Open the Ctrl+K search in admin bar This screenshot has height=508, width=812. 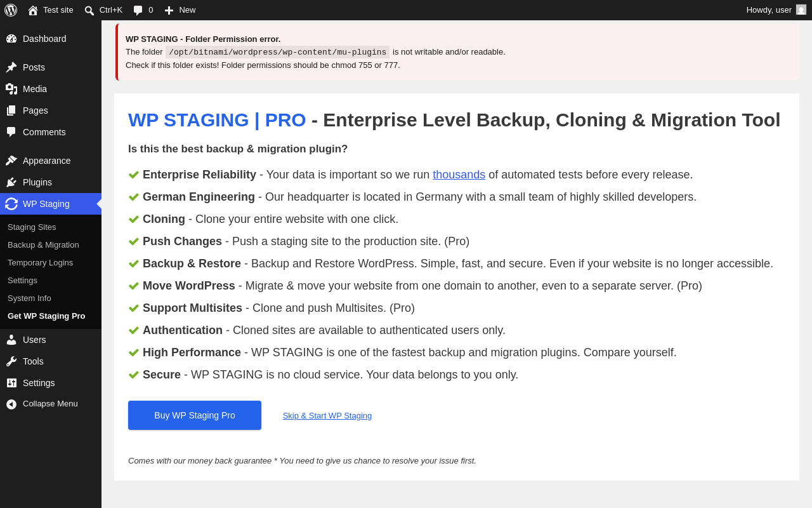(103, 10)
